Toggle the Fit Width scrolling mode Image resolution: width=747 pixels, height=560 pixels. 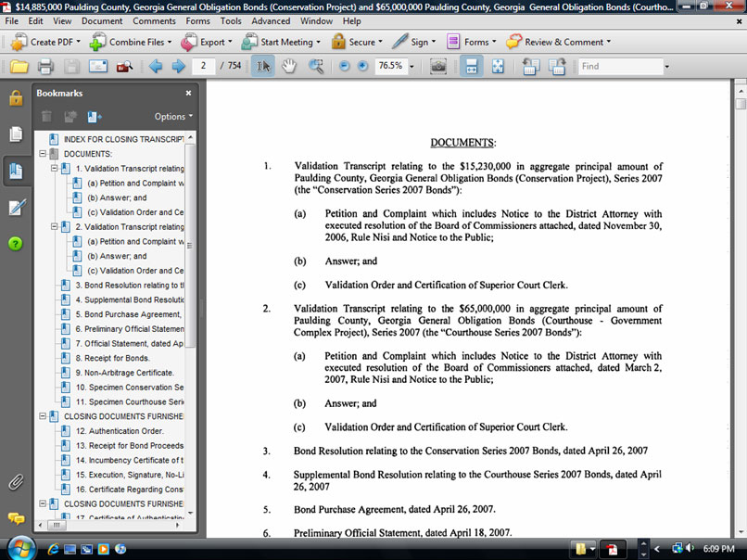[x=471, y=67]
